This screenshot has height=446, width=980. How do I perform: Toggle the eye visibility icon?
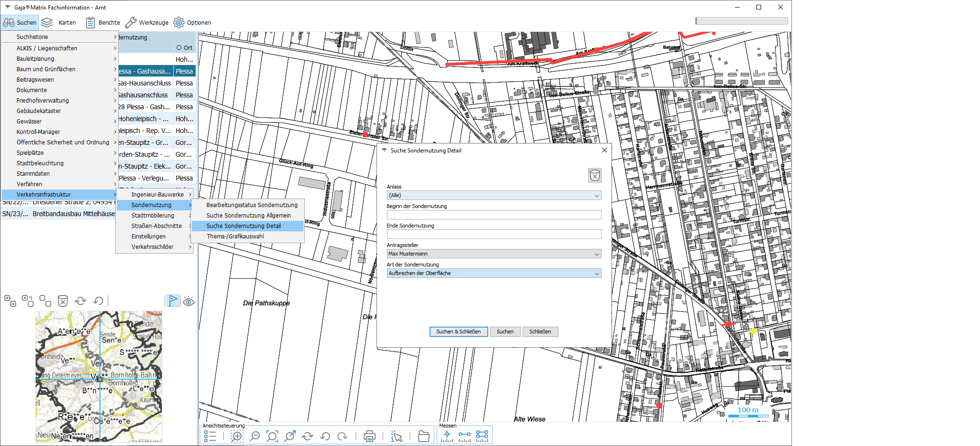coord(188,301)
